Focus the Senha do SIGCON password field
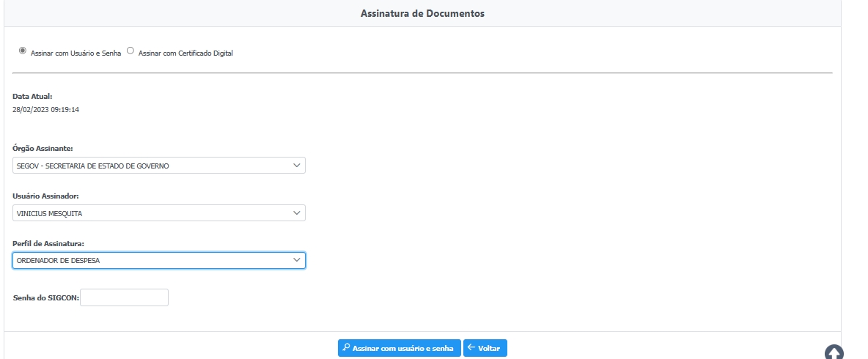This screenshot has width=868, height=359. [x=124, y=297]
